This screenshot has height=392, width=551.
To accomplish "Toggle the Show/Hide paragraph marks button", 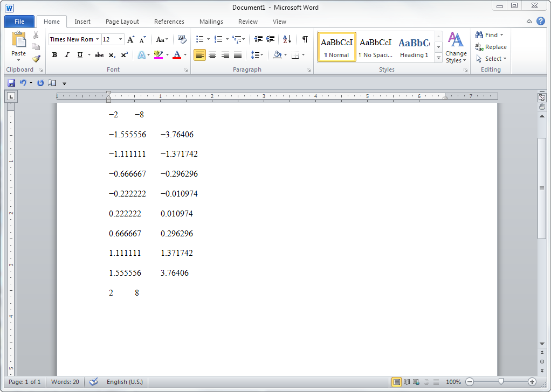I will click(305, 39).
